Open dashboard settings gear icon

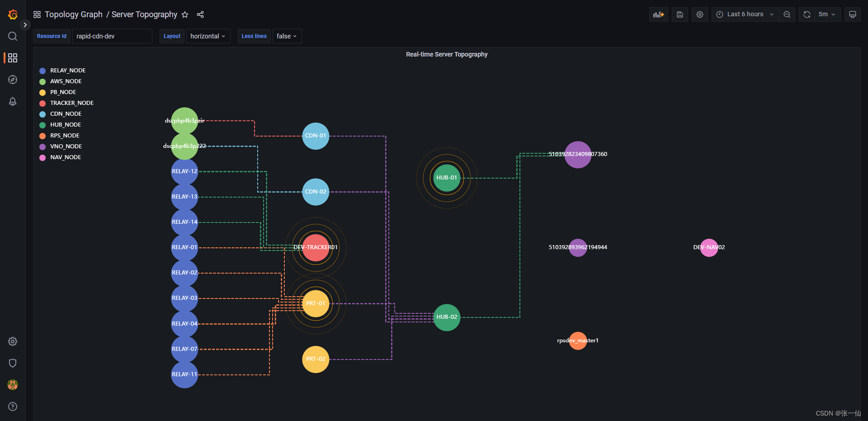point(699,14)
